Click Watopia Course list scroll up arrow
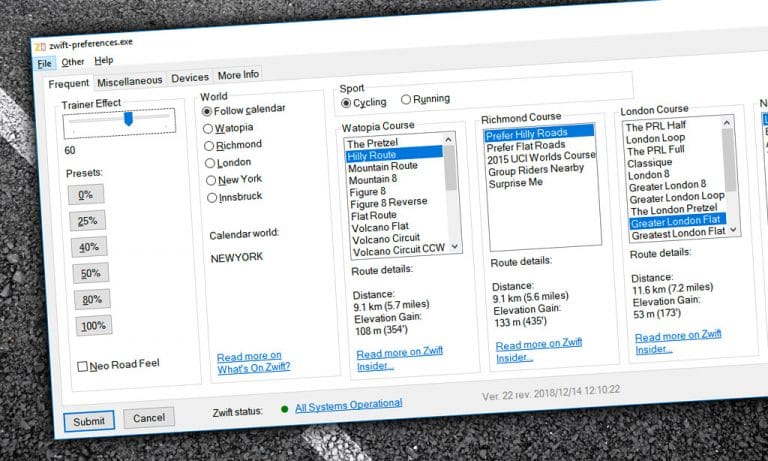This screenshot has width=768, height=461. [x=448, y=139]
